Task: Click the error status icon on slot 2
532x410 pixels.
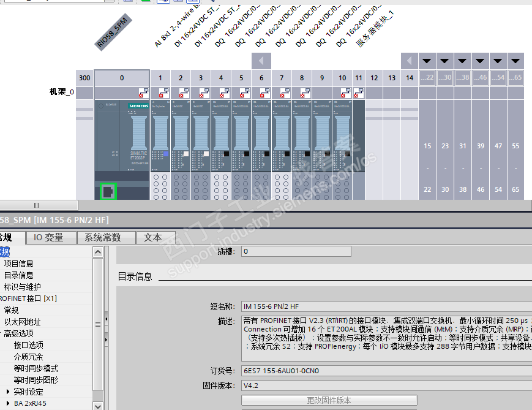Action: 184,93
